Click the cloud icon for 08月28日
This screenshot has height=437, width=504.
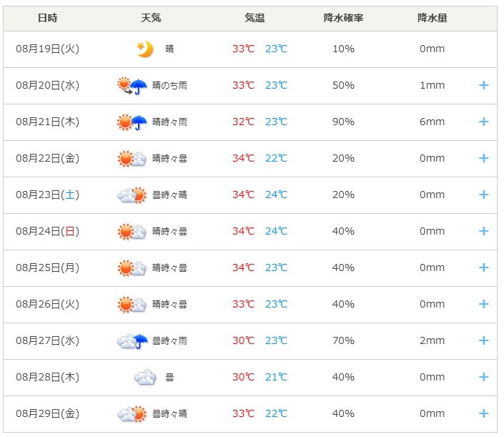point(145,377)
